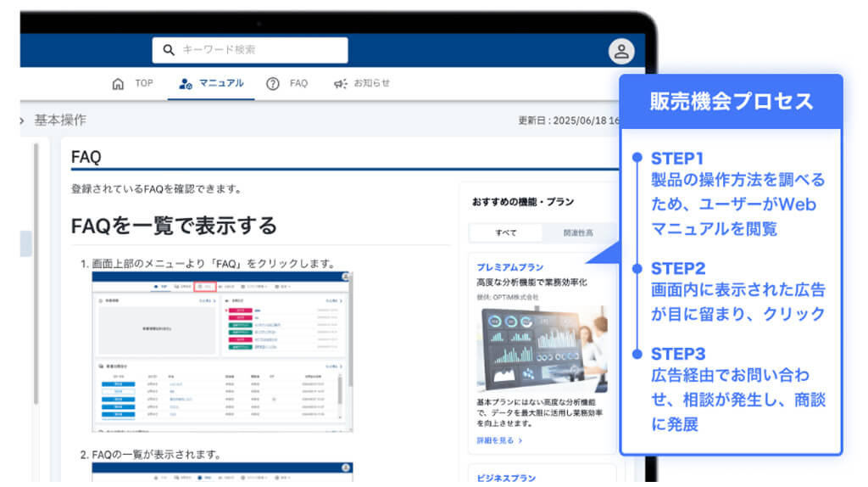Click the left sidebar vertical scrollbar

coord(36,274)
